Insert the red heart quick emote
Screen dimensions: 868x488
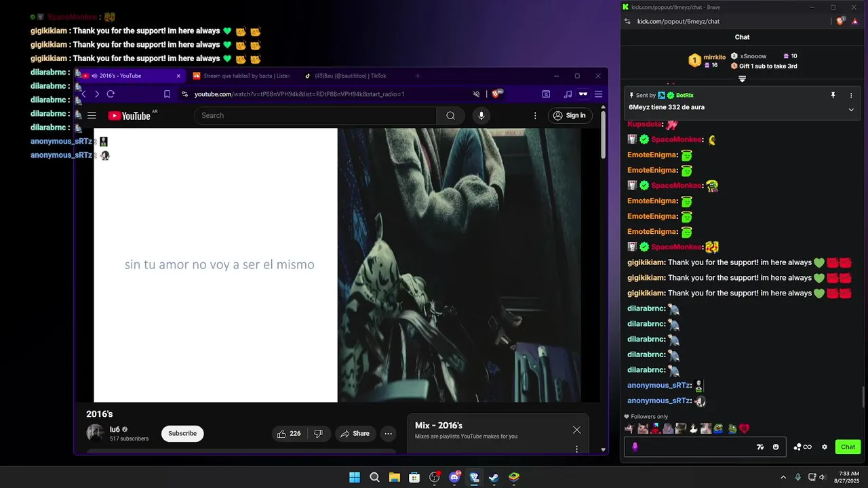tap(744, 428)
